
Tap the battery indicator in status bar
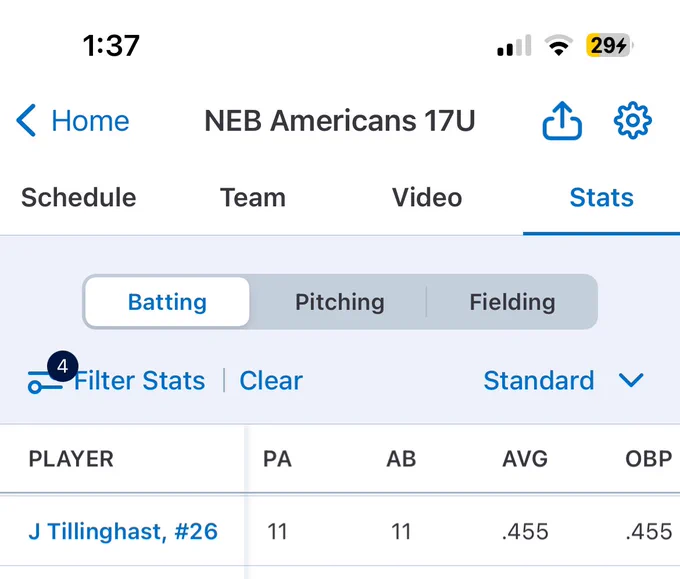click(x=608, y=45)
